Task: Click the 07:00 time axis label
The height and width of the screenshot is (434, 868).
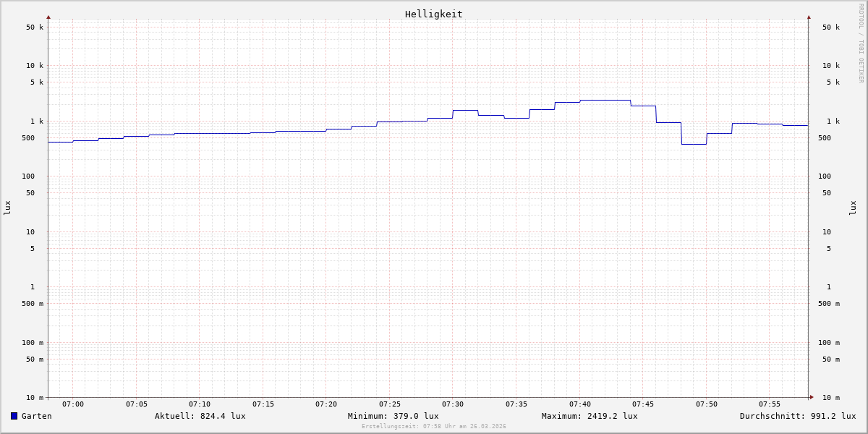Action: point(73,404)
